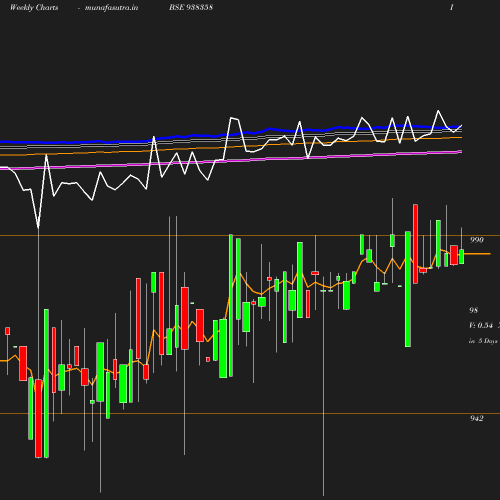Click the "BSE 938358" symbol label
Image resolution: width=500 pixels, height=500 pixels.
pos(191,7)
